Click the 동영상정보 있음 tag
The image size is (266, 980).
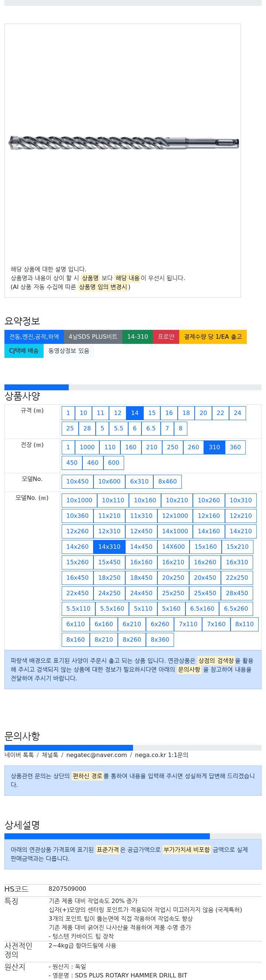point(69,351)
